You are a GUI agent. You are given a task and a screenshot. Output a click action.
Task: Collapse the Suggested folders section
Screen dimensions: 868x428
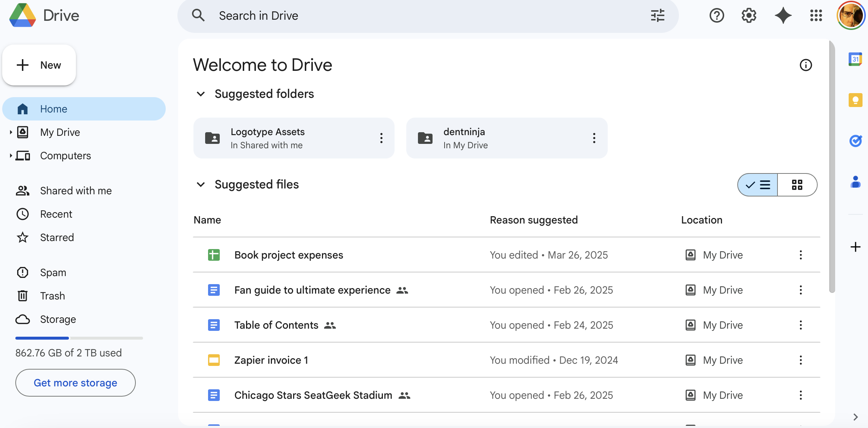[201, 94]
